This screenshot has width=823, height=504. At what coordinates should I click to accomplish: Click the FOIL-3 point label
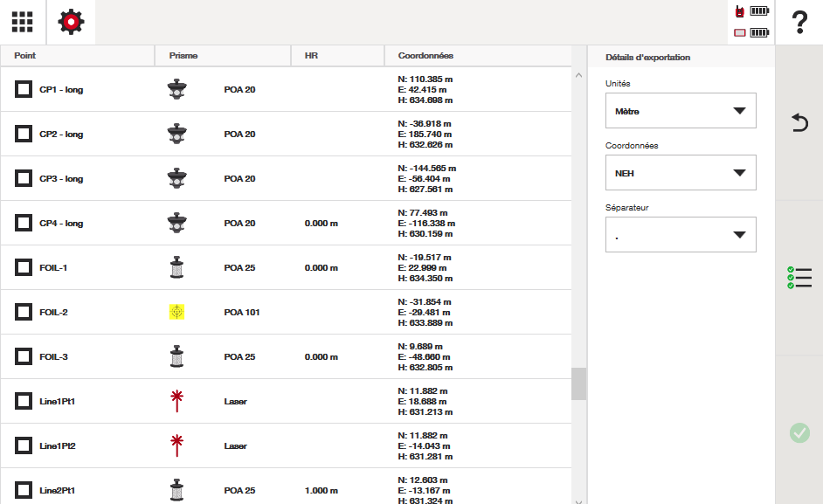tap(53, 356)
